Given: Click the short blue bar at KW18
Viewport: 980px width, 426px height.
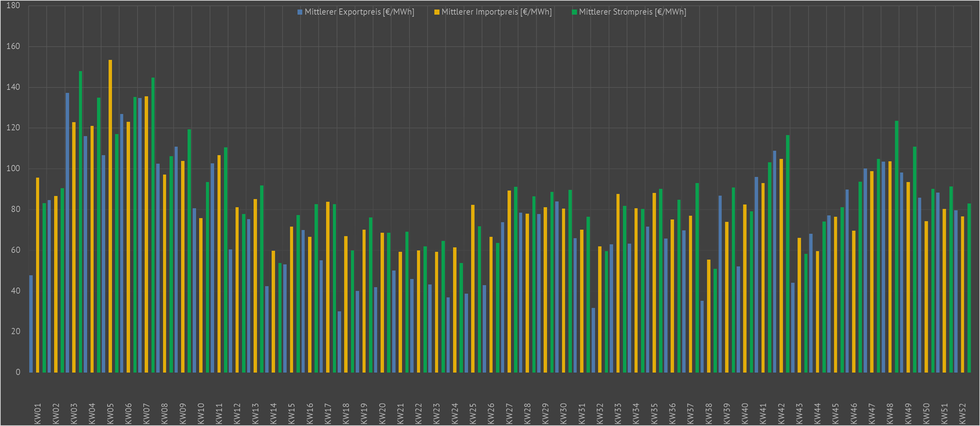Looking at the screenshot, I should tap(339, 341).
